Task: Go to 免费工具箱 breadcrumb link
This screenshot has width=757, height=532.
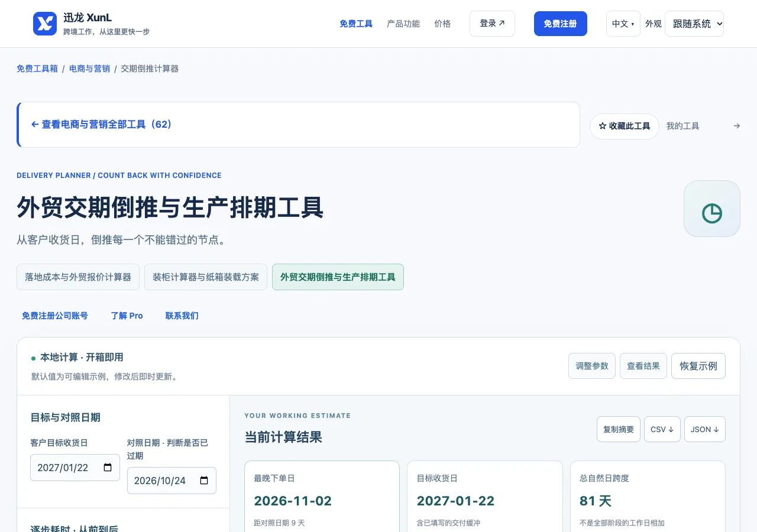Action: coord(37,69)
